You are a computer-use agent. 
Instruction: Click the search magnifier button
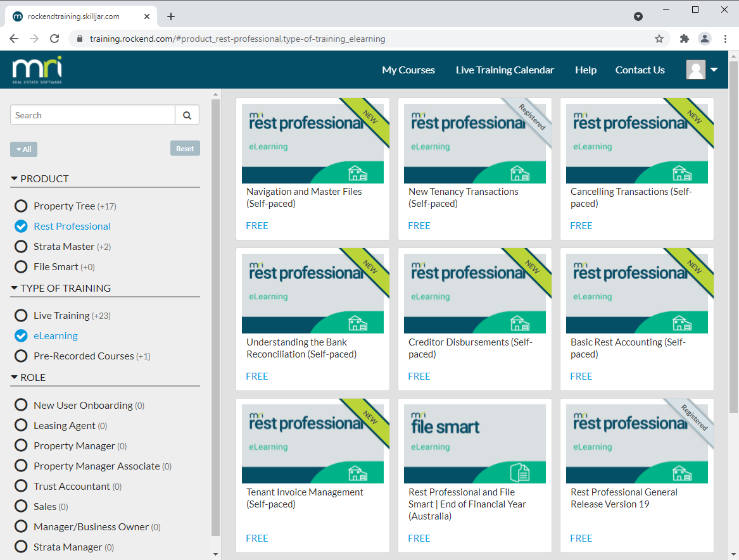tap(187, 115)
